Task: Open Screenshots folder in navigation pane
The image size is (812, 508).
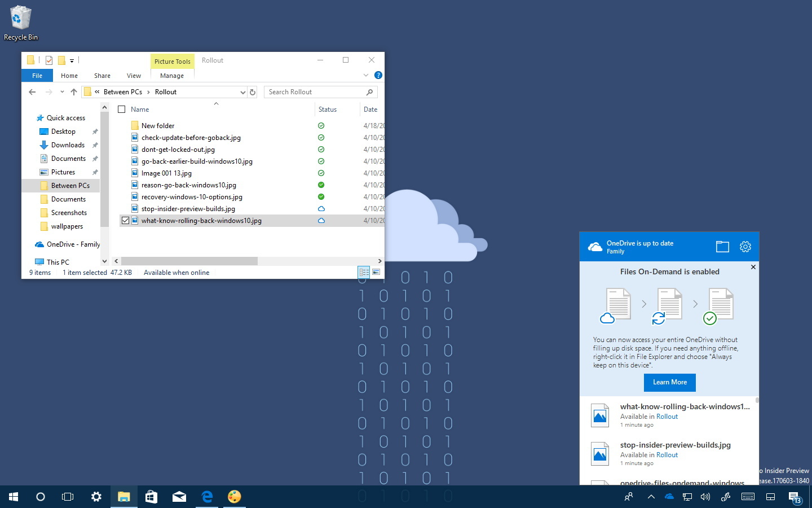Action: [x=69, y=213]
